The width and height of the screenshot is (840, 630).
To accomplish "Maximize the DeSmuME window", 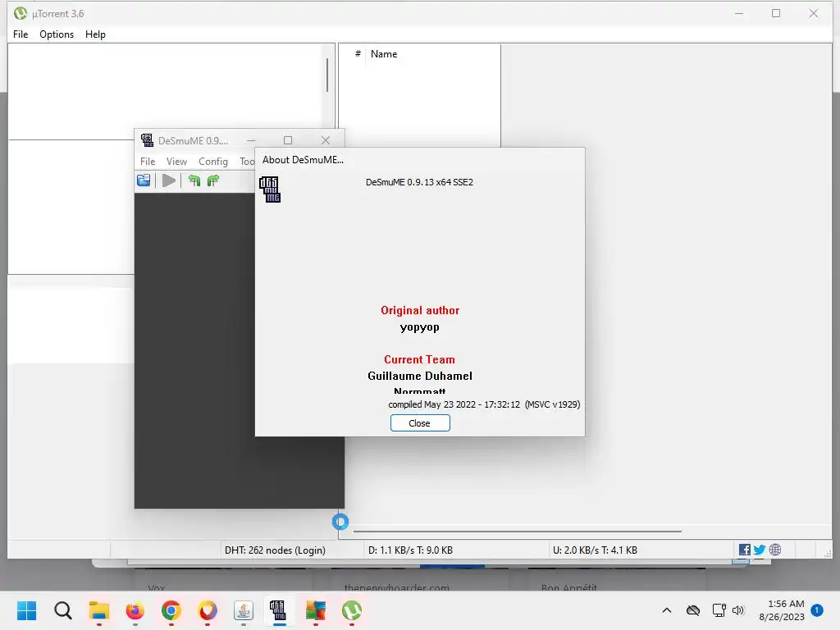I will pos(288,140).
